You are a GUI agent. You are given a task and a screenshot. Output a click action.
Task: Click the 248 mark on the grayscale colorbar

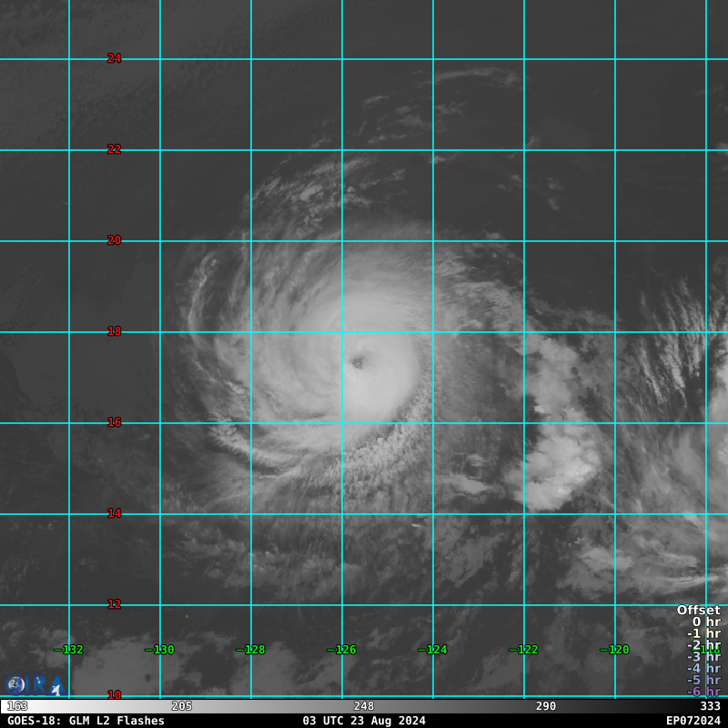364,706
